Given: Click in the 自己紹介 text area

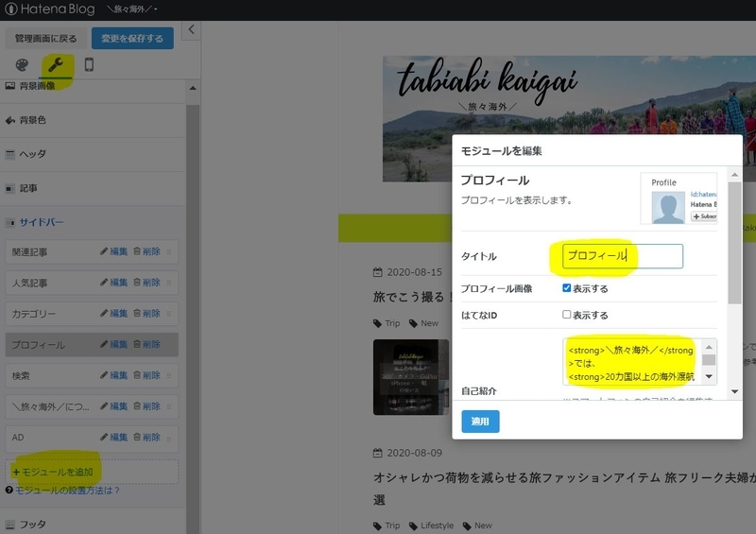Looking at the screenshot, I should tap(631, 362).
